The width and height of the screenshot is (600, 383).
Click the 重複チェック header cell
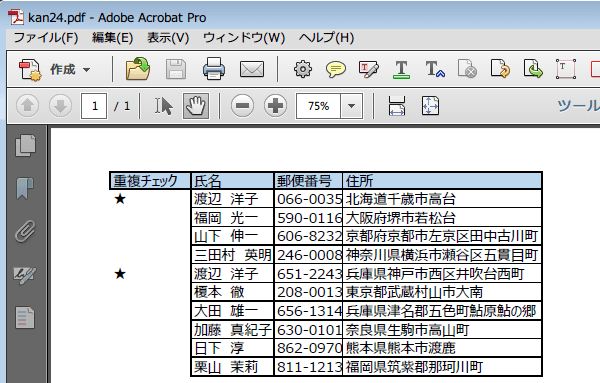point(150,181)
